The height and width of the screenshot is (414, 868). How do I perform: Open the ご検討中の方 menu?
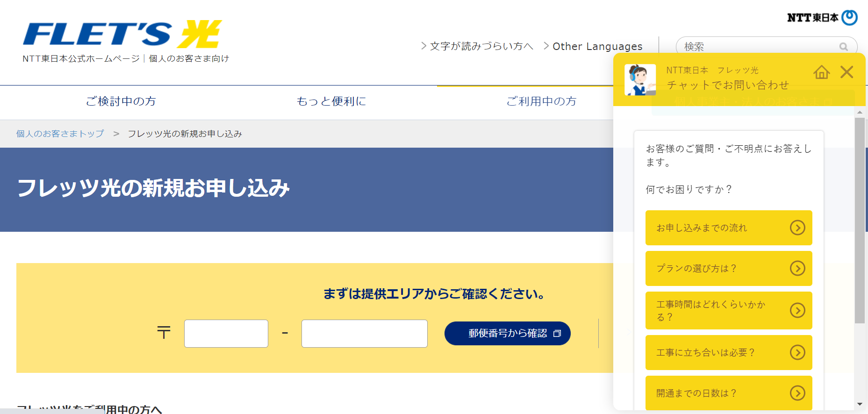pyautogui.click(x=121, y=101)
